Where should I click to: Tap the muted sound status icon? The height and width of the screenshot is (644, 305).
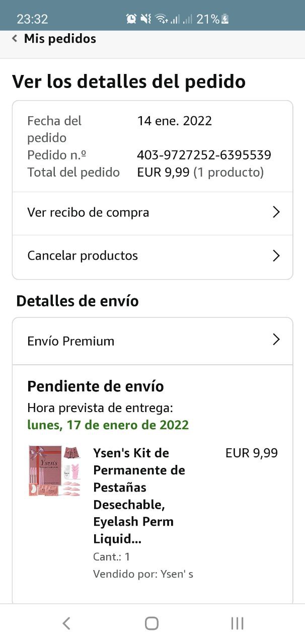(x=146, y=19)
